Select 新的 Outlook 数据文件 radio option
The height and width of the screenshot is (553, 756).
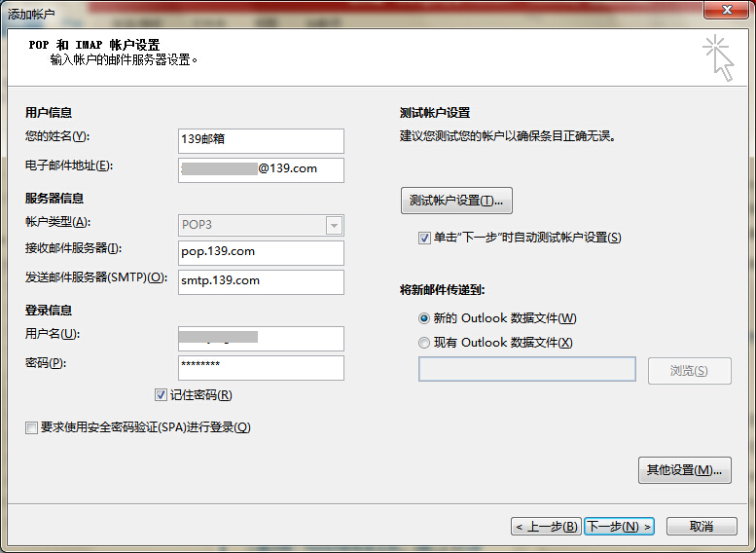coord(424,318)
